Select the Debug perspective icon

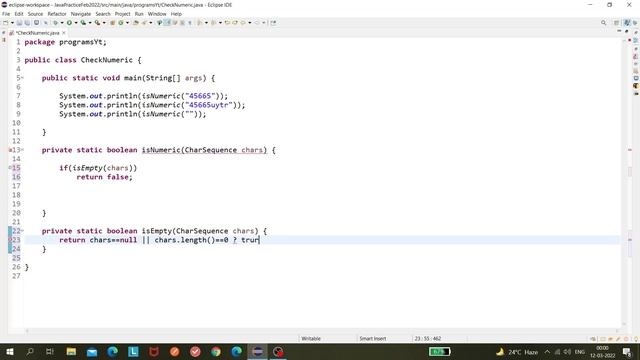(x=635, y=23)
